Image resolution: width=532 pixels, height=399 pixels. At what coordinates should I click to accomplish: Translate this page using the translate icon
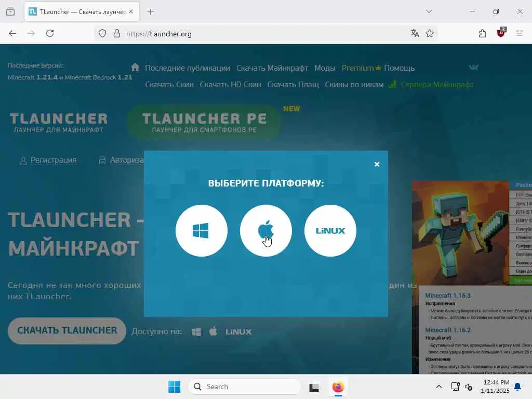(x=415, y=33)
